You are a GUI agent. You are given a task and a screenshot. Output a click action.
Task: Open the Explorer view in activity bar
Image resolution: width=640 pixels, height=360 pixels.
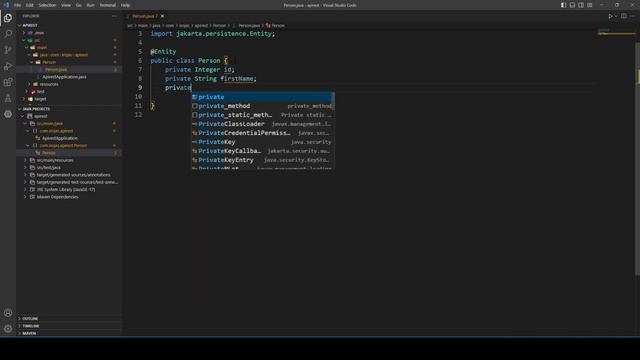click(8, 18)
